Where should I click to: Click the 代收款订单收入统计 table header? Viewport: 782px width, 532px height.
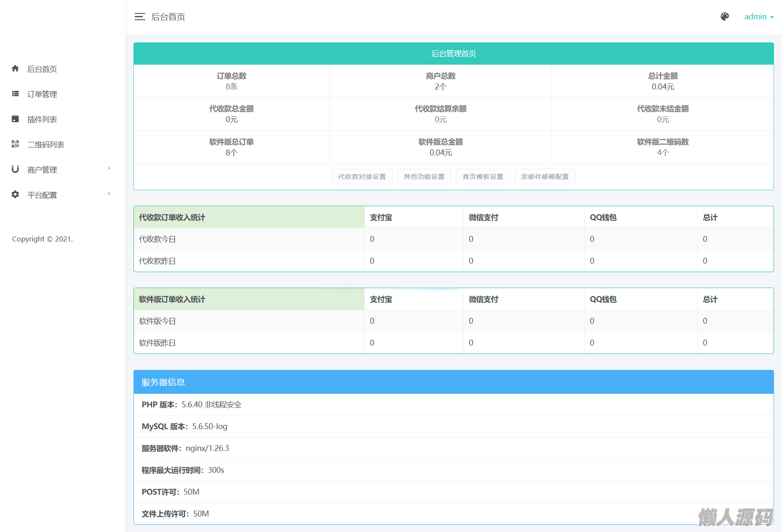pos(172,218)
